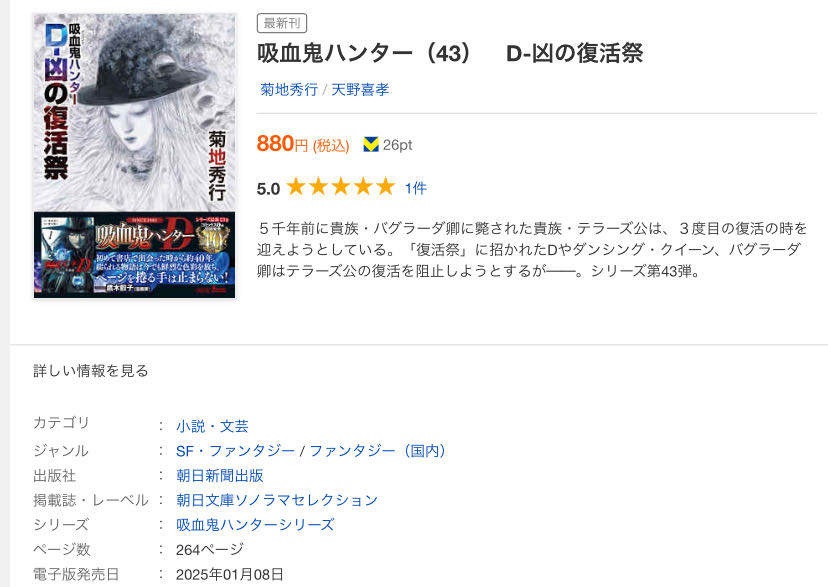Open the 1件 reviews link
Viewport: 828px width, 587px height.
pyautogui.click(x=416, y=188)
